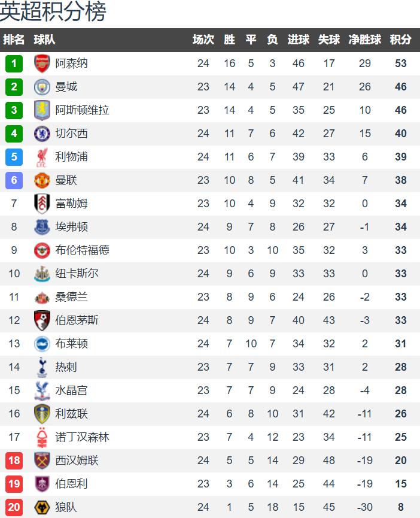Click the West Ham crest icon

(42, 461)
